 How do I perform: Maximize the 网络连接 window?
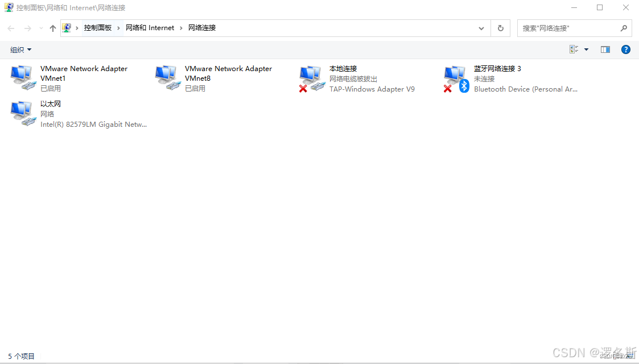(x=600, y=7)
